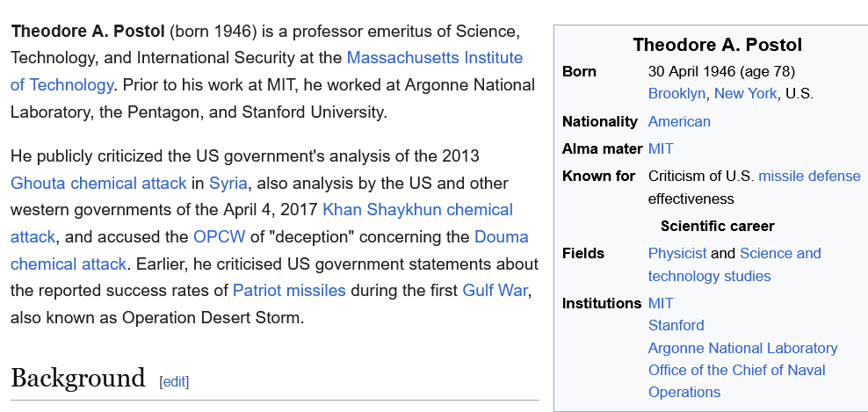Open Office of the Chief of Naval Operations

click(x=736, y=370)
